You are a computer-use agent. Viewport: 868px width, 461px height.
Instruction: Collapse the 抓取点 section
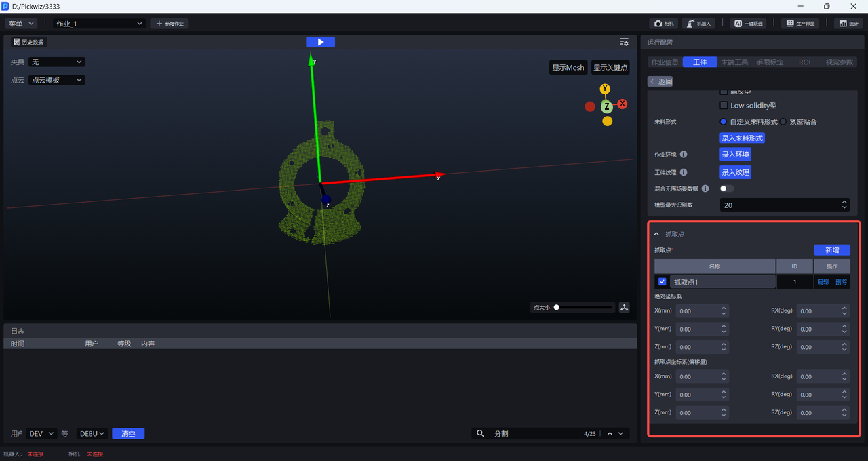click(x=656, y=234)
